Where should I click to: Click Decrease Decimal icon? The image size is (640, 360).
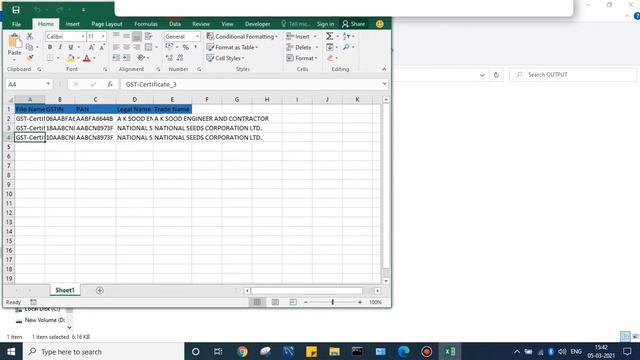180,58
